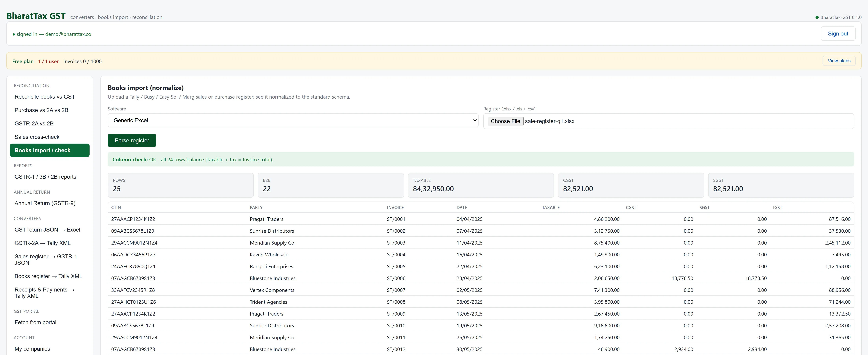Screen dimensions: 868x355
Task: Click Trident Agencies party cell
Action: (x=268, y=302)
